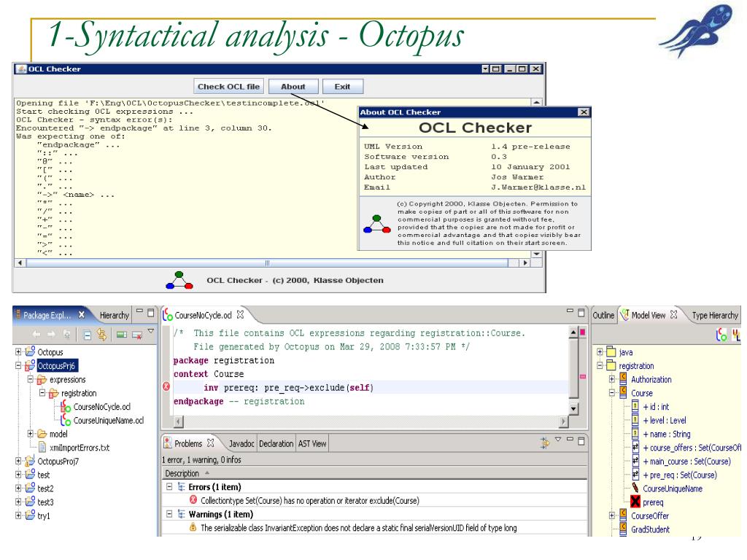Toggle Link with Editor in Package Explorer
Viewport: 747px width, 560px height.
(x=102, y=335)
